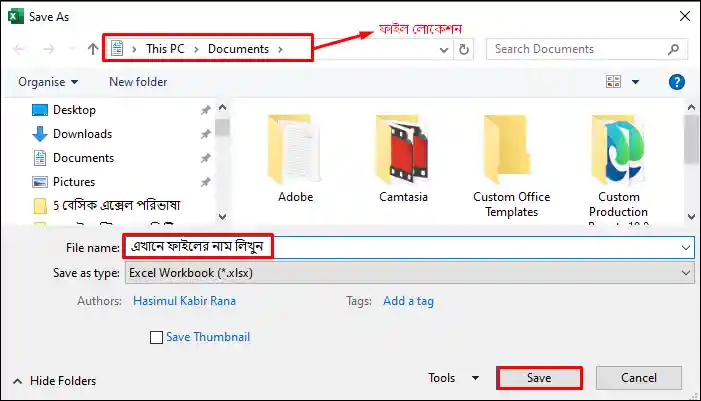
Task: Close the Save As dialog
Action: point(684,17)
